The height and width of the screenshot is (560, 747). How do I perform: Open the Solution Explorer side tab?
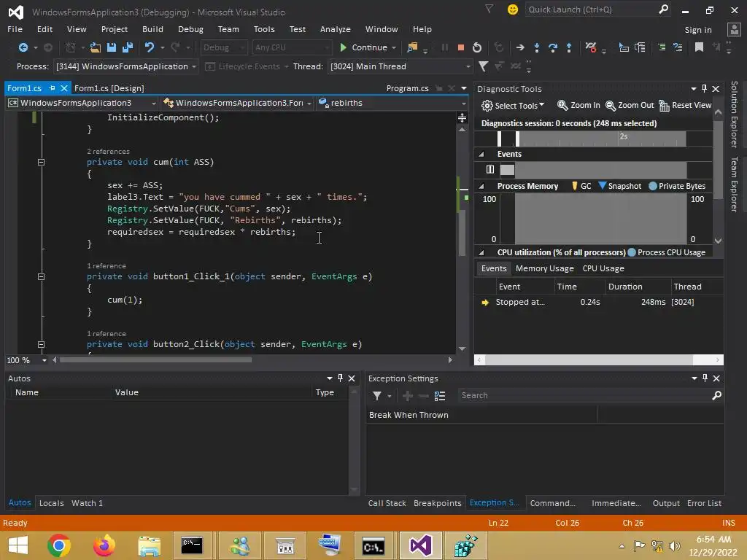tap(734, 114)
